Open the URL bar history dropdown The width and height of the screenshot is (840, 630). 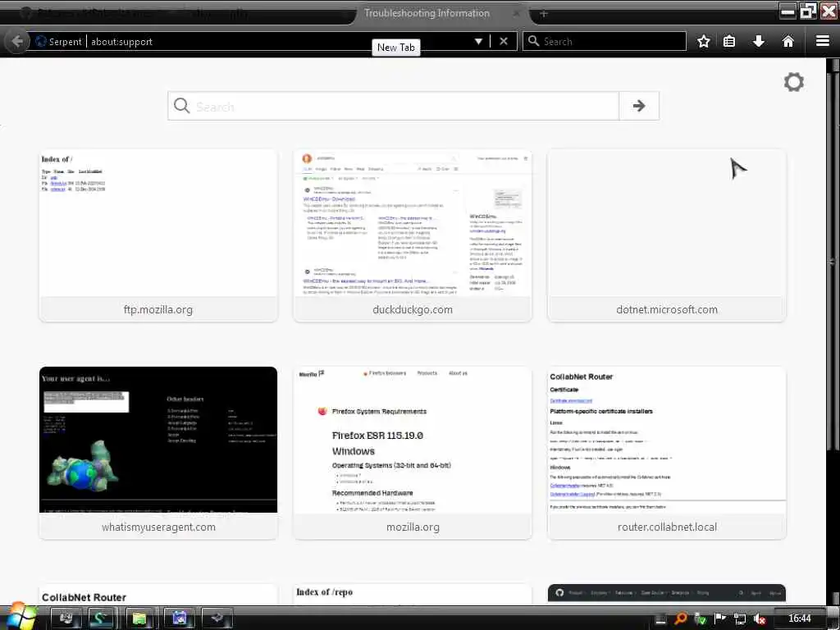tap(478, 41)
